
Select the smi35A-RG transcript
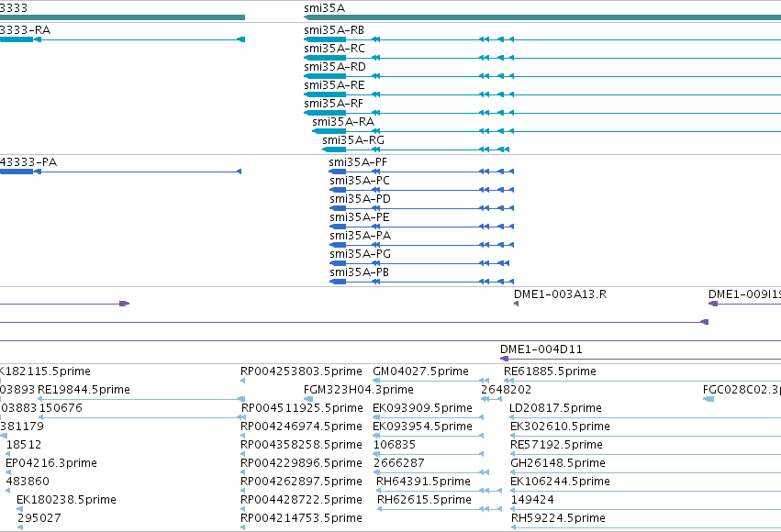(x=353, y=140)
